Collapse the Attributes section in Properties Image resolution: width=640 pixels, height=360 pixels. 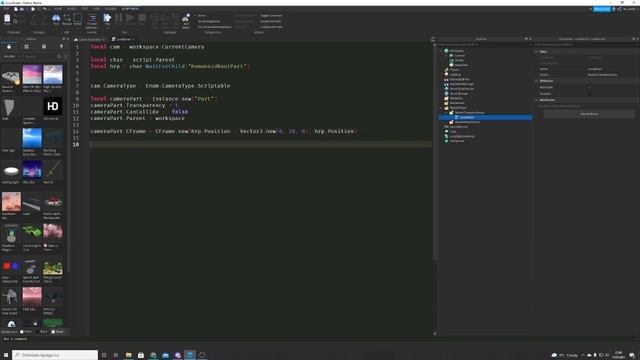pyautogui.click(x=537, y=100)
